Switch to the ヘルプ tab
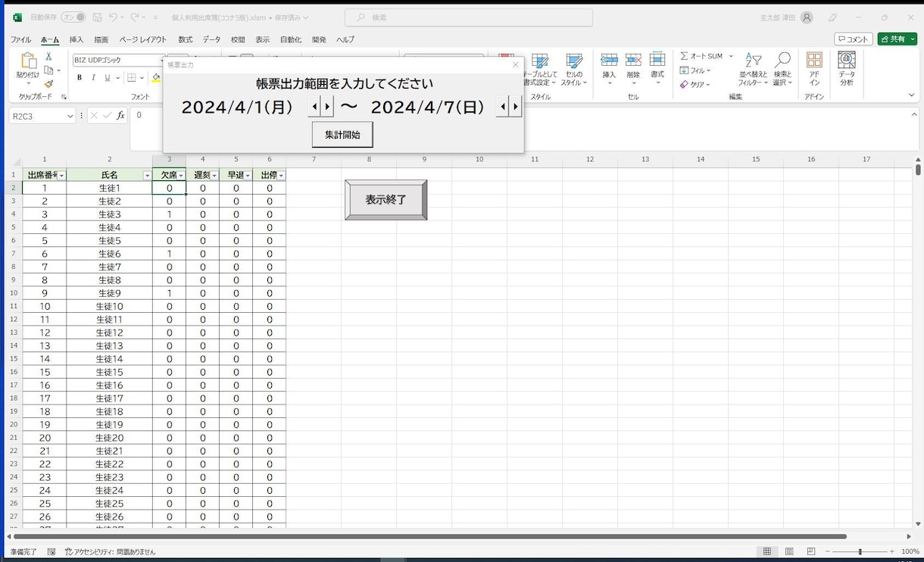 coord(345,39)
